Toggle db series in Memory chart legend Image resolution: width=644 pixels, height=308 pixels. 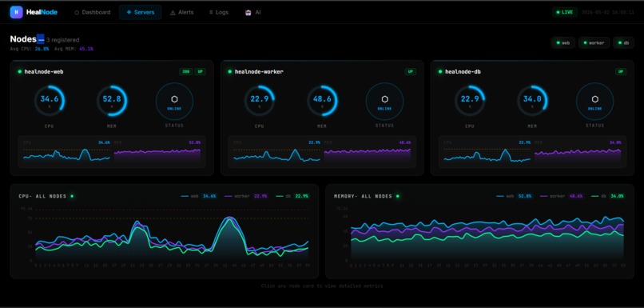tap(608, 196)
